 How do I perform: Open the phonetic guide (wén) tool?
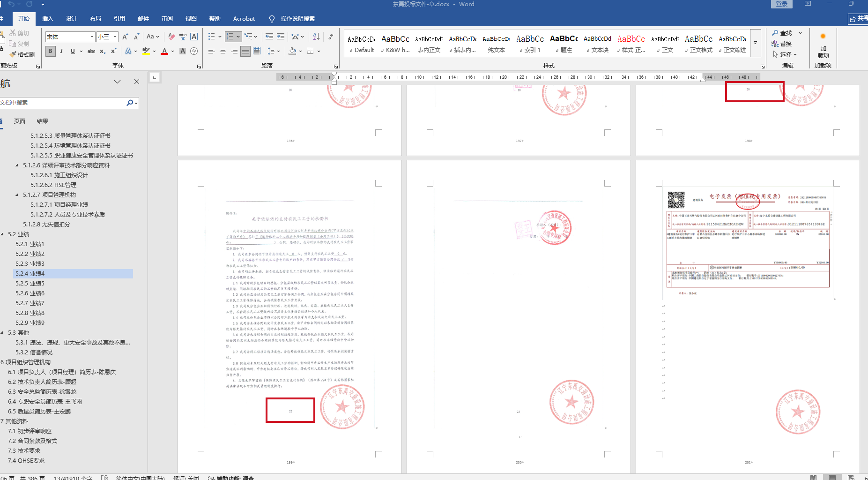pyautogui.click(x=183, y=37)
